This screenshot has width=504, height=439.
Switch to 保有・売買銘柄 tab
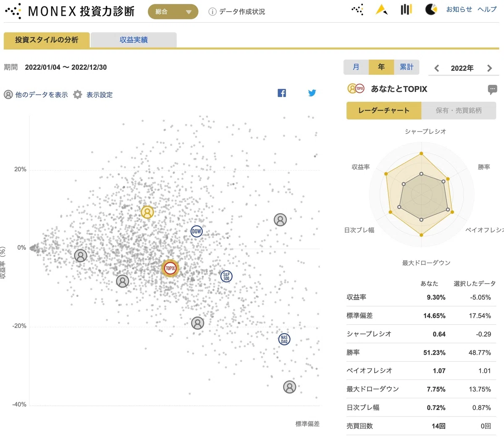click(x=459, y=110)
